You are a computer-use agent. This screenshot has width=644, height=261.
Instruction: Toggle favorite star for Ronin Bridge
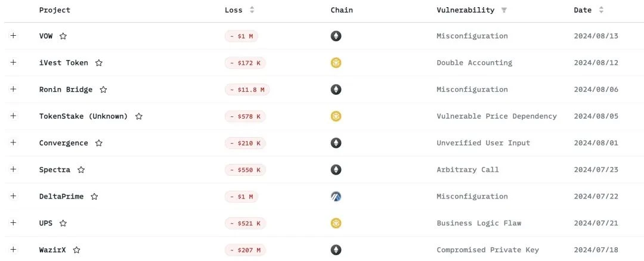click(x=103, y=90)
